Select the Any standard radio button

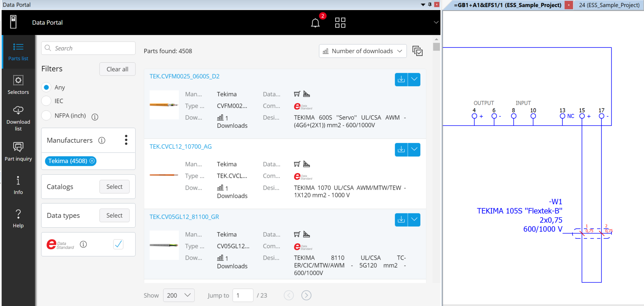point(46,87)
